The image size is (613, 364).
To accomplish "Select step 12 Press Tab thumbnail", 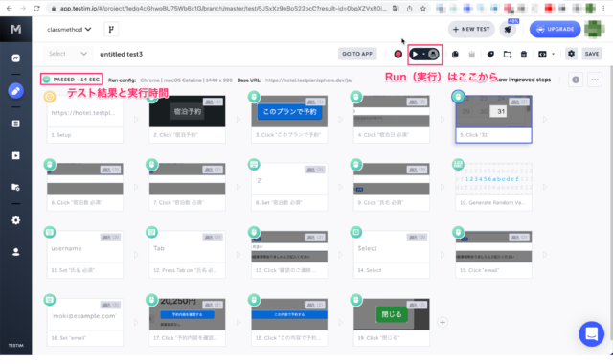I will [x=188, y=255].
